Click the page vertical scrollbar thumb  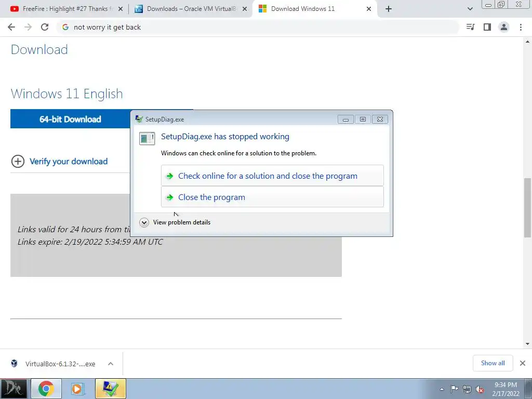pos(528,207)
